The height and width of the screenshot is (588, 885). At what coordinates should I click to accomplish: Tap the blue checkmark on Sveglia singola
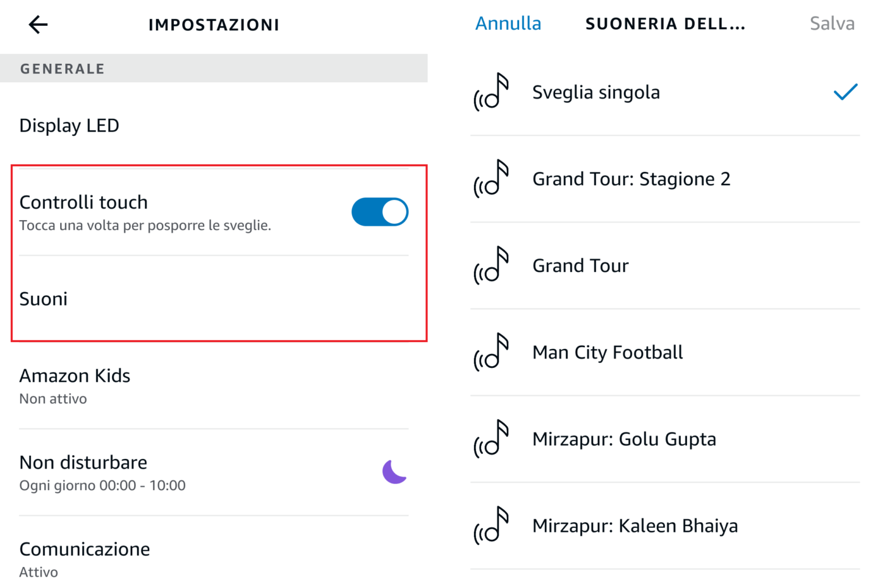pos(845,92)
